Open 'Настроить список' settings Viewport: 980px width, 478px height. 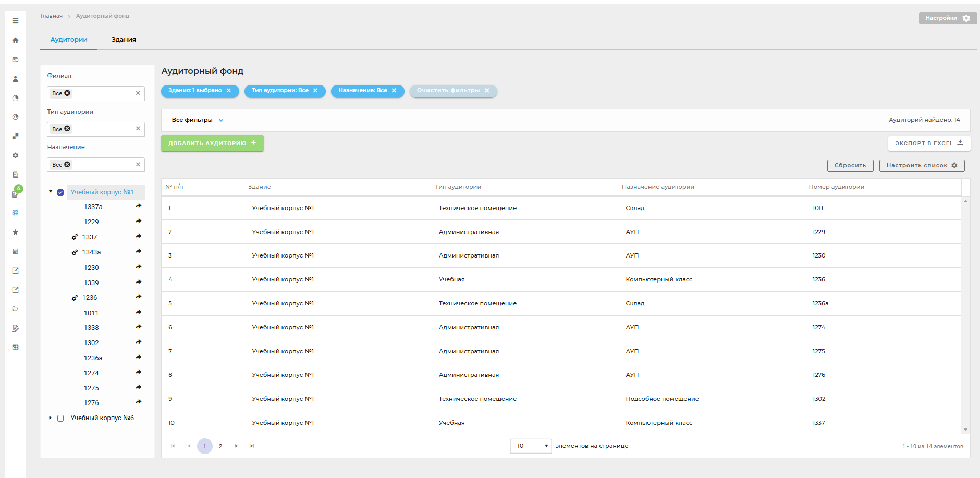[922, 166]
